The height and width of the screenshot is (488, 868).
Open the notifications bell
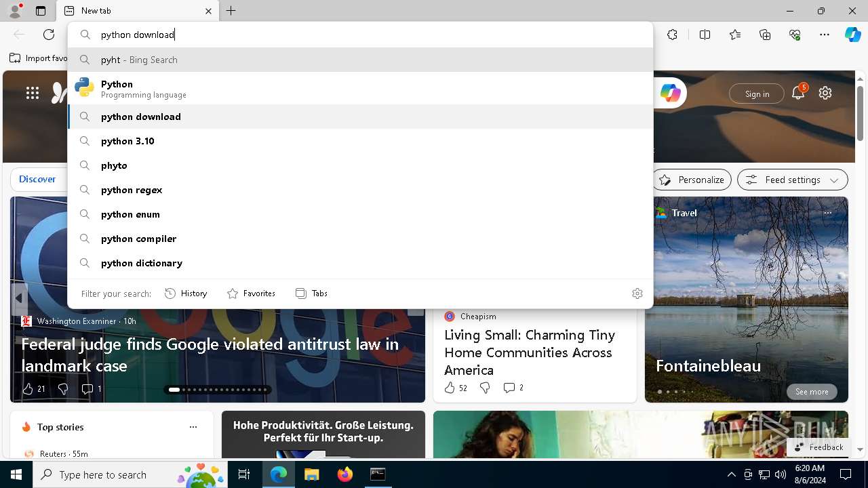coord(798,94)
